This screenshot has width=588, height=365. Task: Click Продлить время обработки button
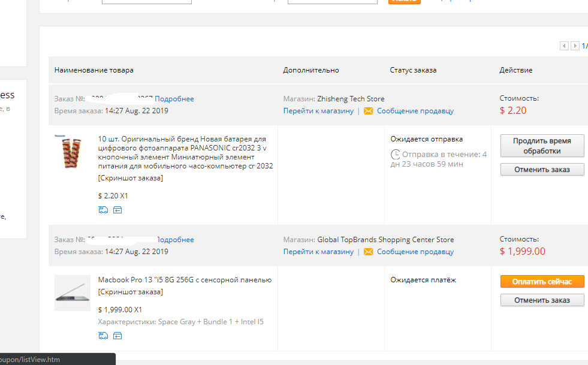[x=542, y=146]
